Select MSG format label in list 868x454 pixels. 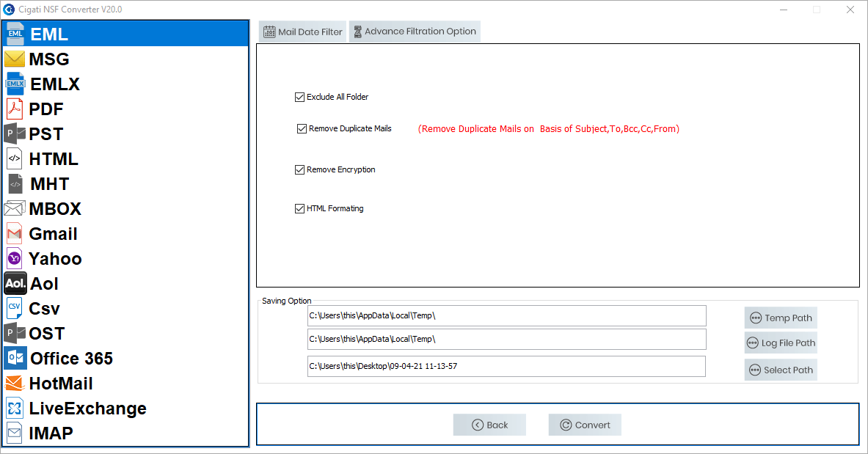click(x=49, y=59)
